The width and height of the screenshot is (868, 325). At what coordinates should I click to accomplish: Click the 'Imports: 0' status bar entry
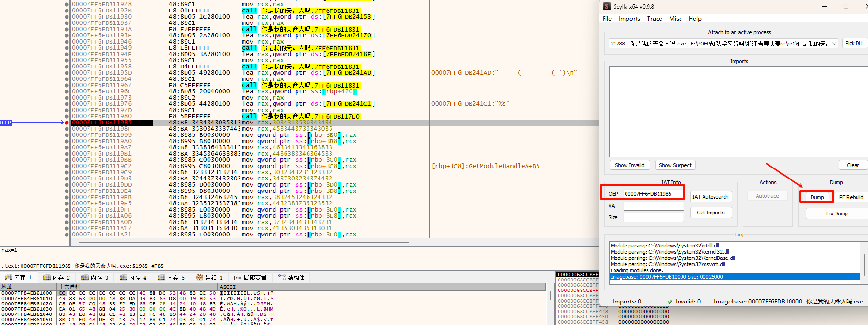[627, 302]
